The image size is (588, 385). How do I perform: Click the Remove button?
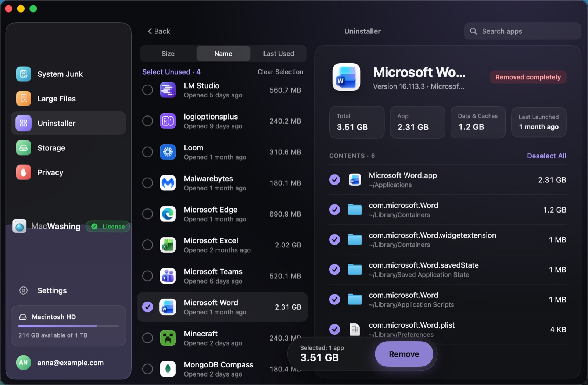click(404, 354)
